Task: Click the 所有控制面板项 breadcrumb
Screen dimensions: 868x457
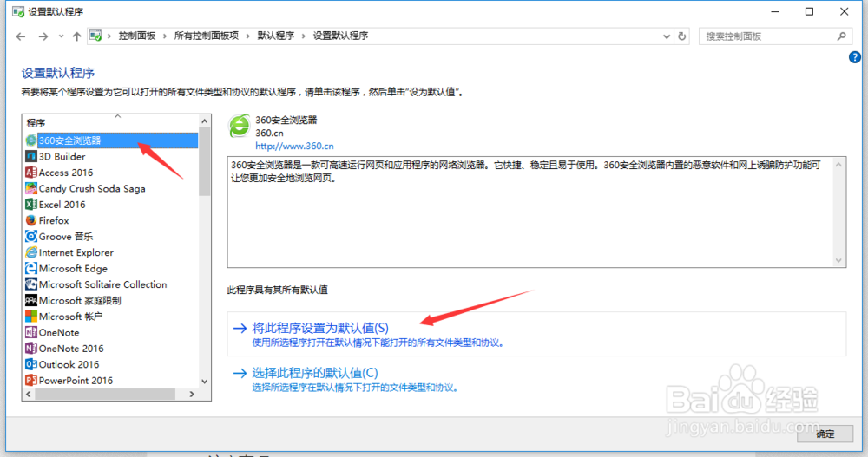Action: (x=207, y=36)
